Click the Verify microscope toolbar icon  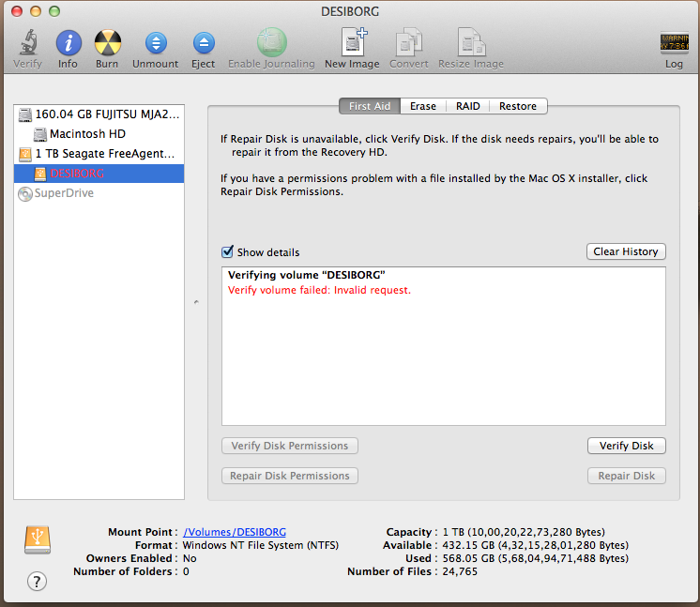[x=28, y=42]
